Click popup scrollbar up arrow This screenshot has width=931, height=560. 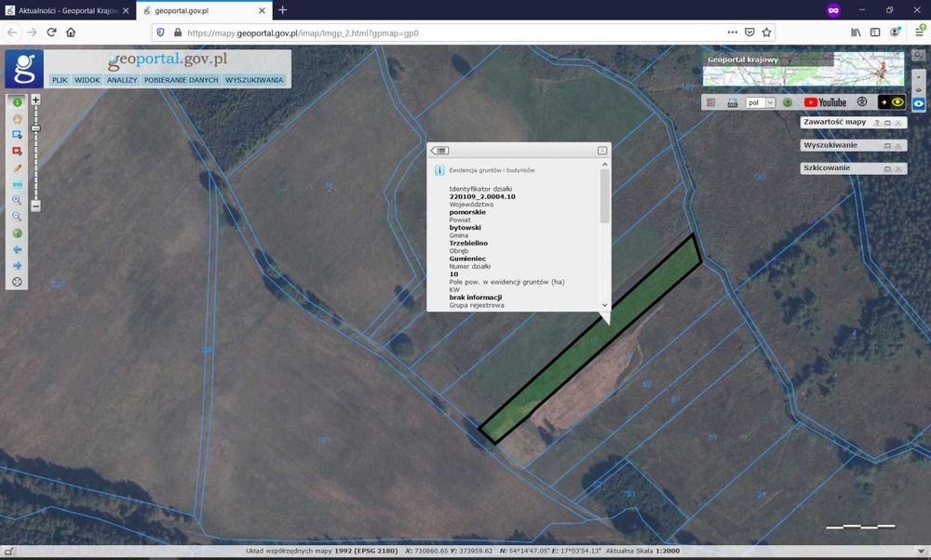(x=604, y=165)
